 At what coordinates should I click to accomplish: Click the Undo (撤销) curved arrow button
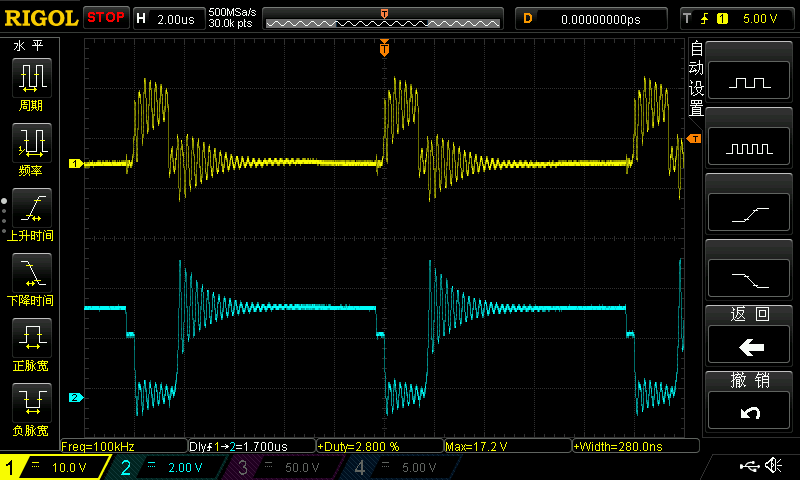pyautogui.click(x=749, y=410)
